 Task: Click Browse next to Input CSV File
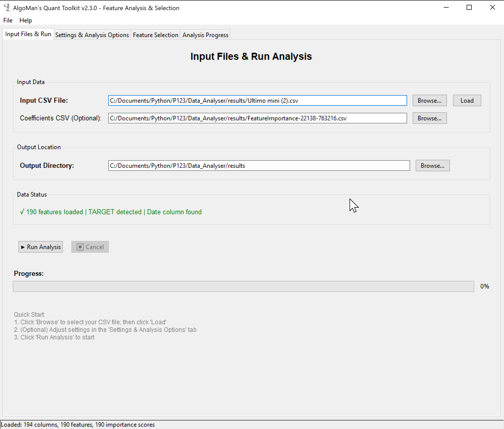(430, 100)
